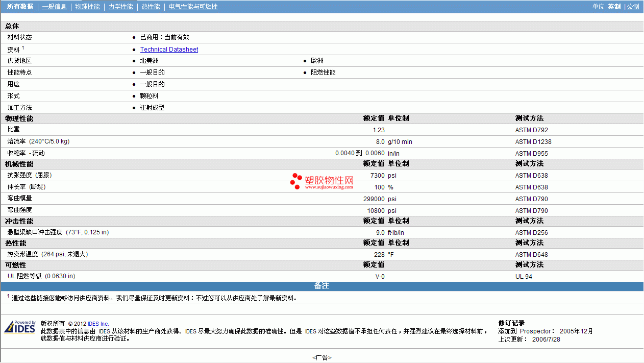The height and width of the screenshot is (363, 644).
Task: Go to the 力学性能 tab
Action: [120, 7]
